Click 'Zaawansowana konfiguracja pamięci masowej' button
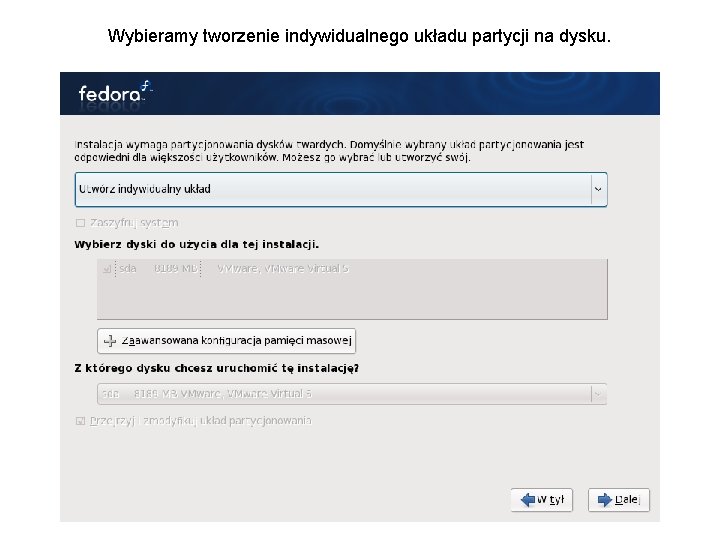This screenshot has height=540, width=720. pos(226,341)
